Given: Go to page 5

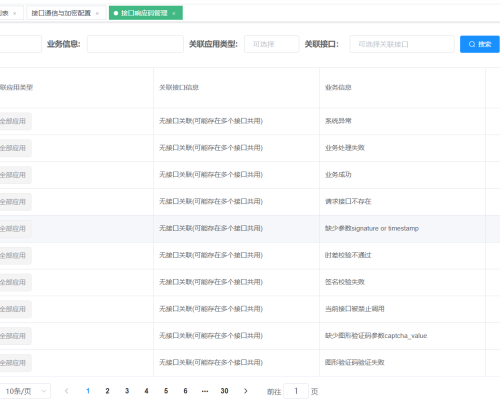Looking at the screenshot, I should tap(166, 391).
